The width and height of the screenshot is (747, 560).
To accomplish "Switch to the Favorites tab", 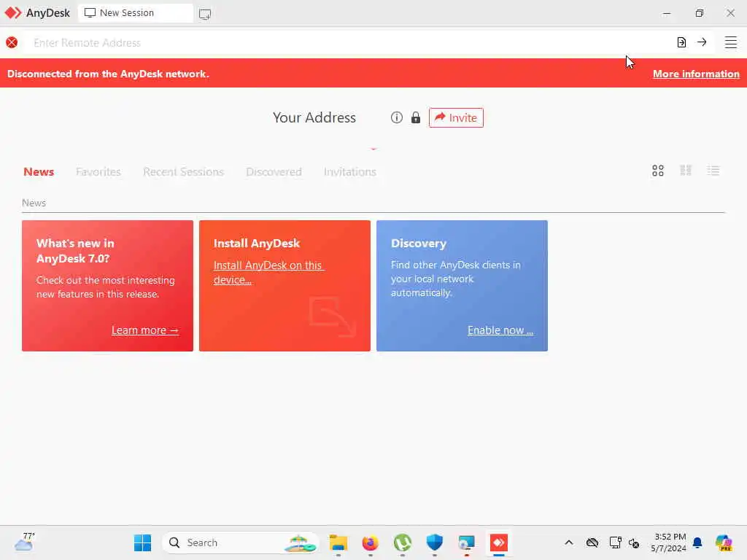I will coord(98,172).
